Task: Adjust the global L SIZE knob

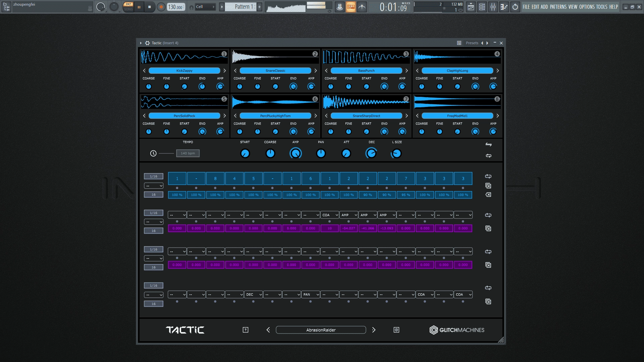Action: pos(396,154)
